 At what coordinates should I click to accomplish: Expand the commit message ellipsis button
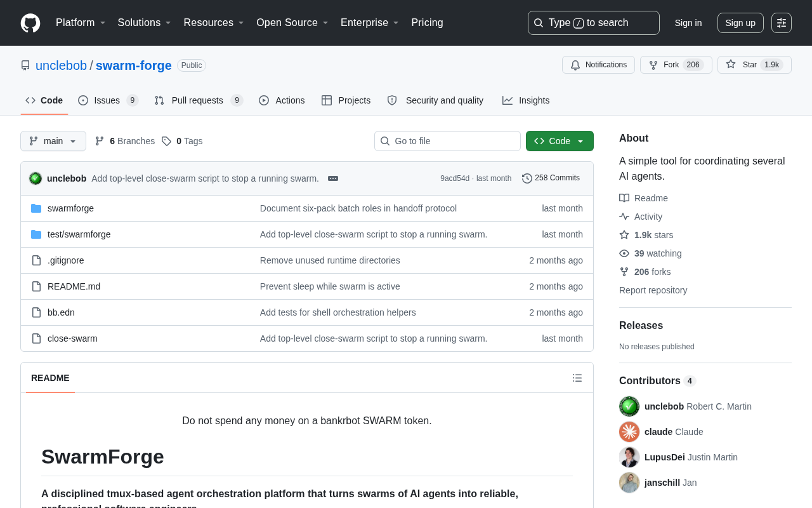pos(333,178)
